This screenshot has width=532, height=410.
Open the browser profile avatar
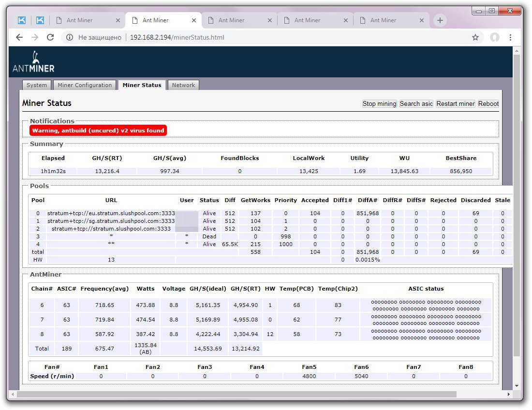pos(495,37)
